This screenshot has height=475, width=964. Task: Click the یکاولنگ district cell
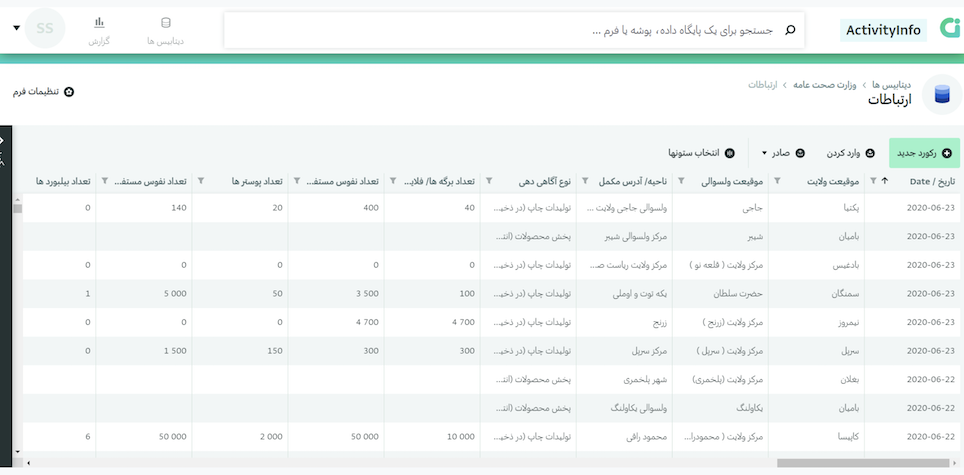pos(720,408)
